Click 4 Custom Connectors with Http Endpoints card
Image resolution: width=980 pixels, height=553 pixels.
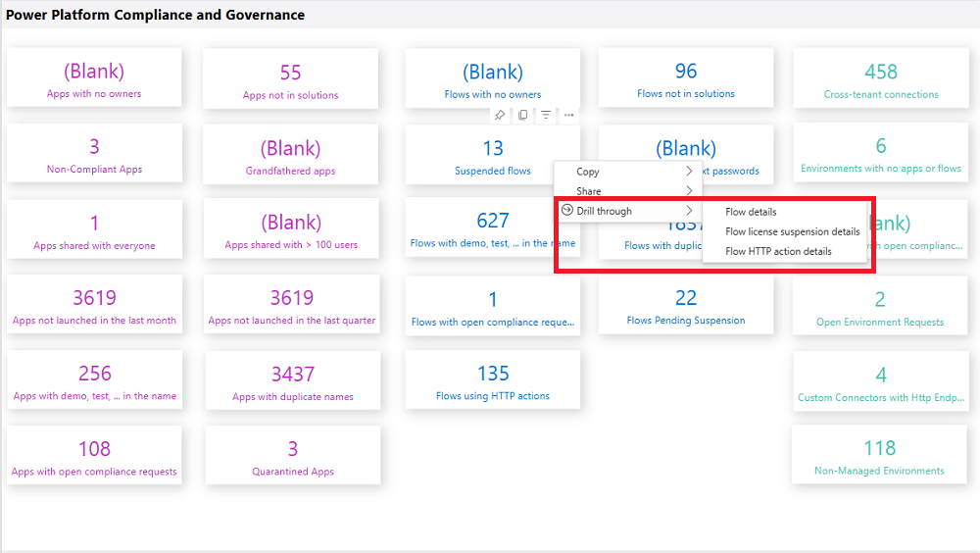(x=881, y=381)
